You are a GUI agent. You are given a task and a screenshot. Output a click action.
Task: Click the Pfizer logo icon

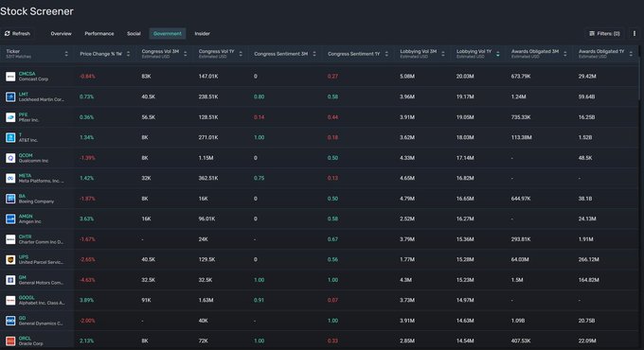click(x=10, y=117)
